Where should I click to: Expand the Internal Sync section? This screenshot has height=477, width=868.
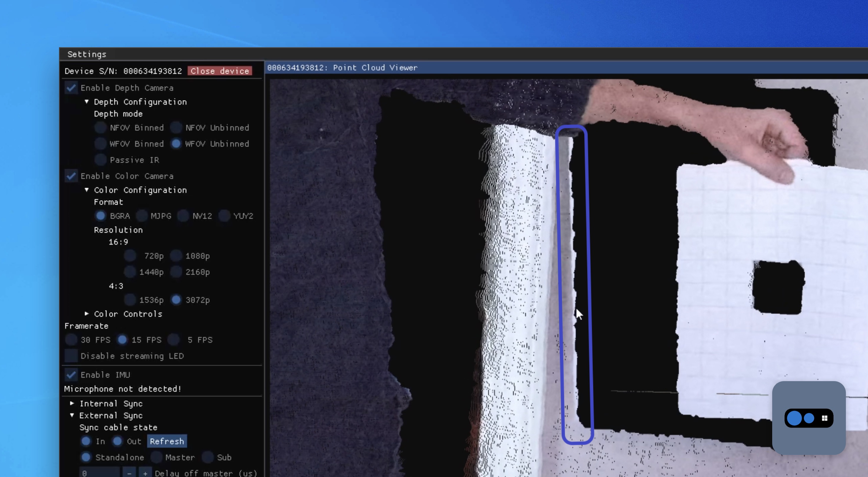[72, 403]
